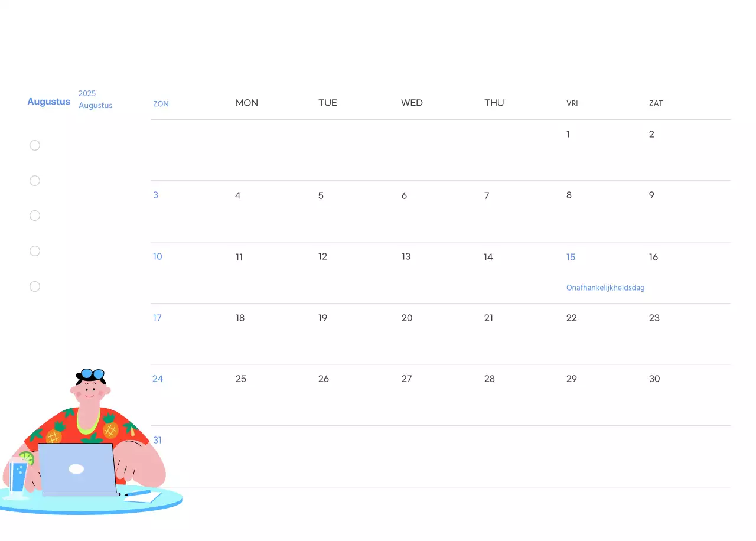Select August 10 in the calendar
This screenshot has height=541, width=756.
click(x=157, y=256)
